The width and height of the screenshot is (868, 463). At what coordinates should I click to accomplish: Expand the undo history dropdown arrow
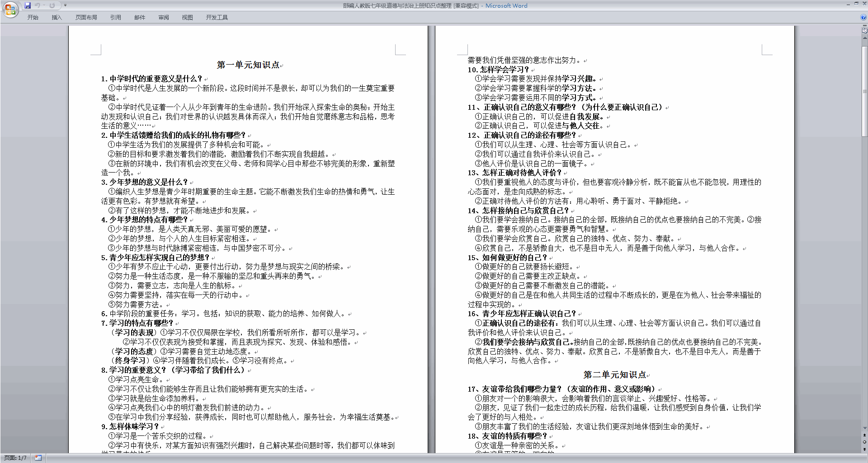coord(44,5)
